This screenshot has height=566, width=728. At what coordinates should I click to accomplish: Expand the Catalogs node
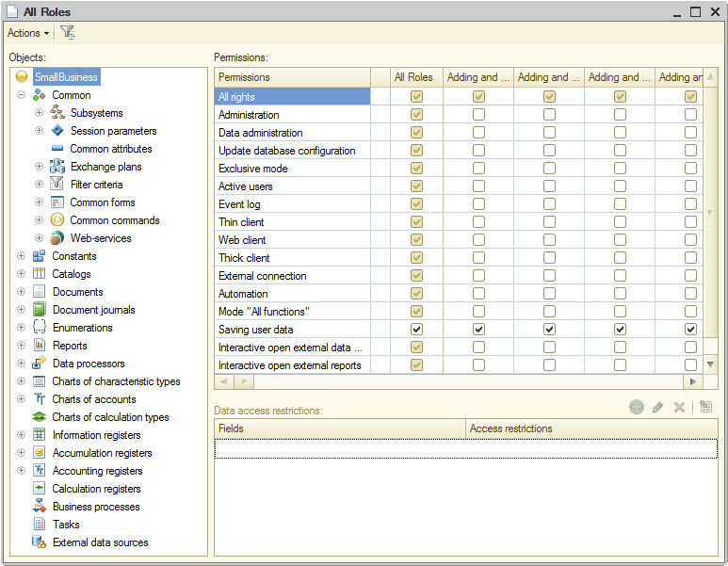21,273
